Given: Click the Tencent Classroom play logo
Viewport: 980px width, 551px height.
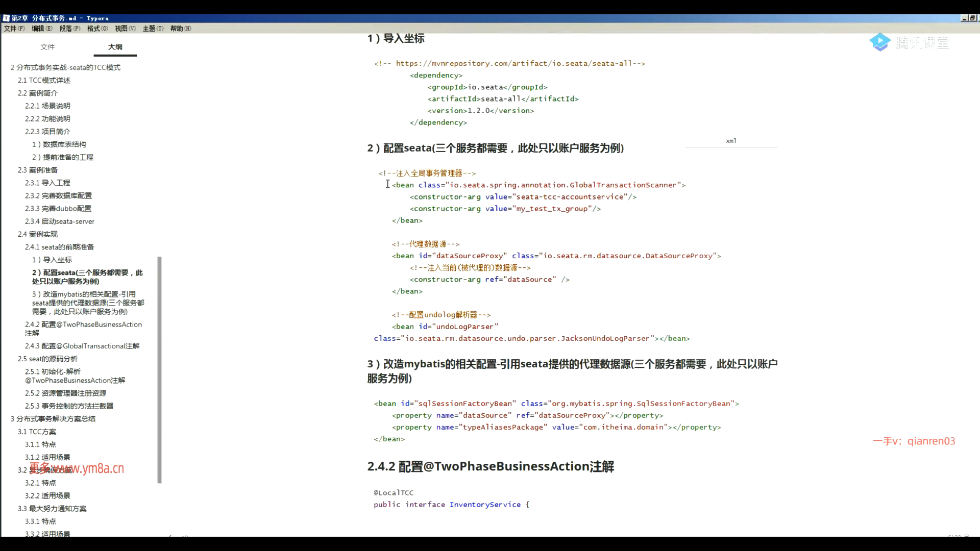Looking at the screenshot, I should [x=880, y=42].
